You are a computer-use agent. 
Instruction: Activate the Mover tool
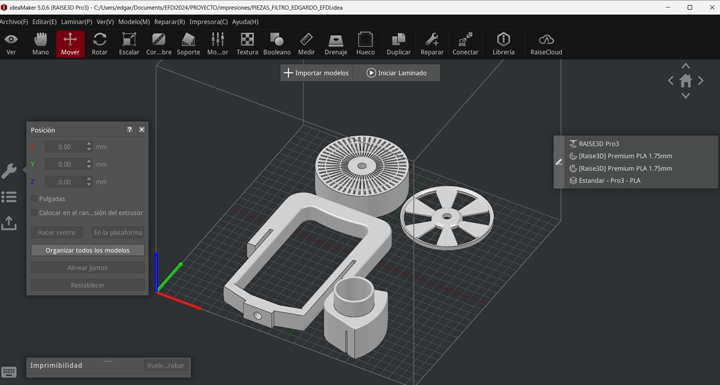70,44
